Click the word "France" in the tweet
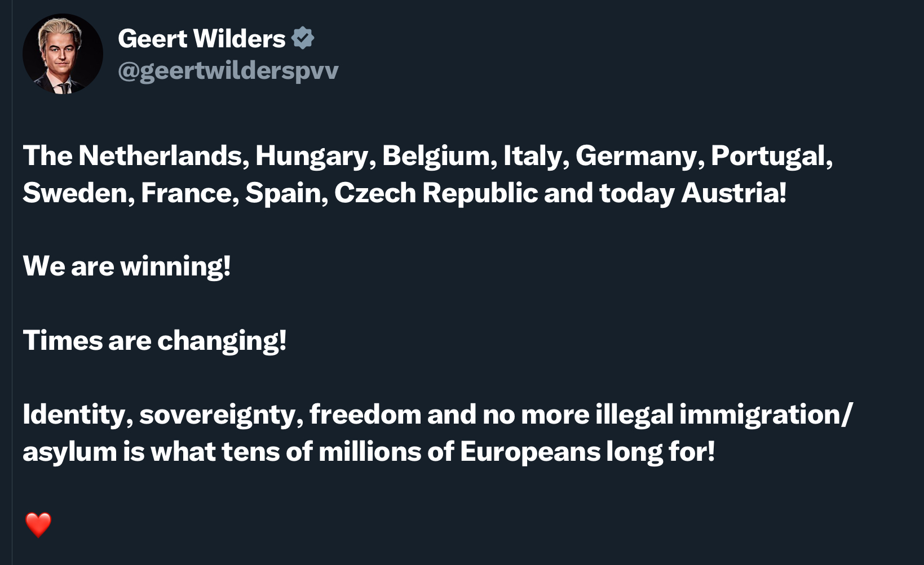Image resolution: width=924 pixels, height=565 pixels. [x=186, y=193]
